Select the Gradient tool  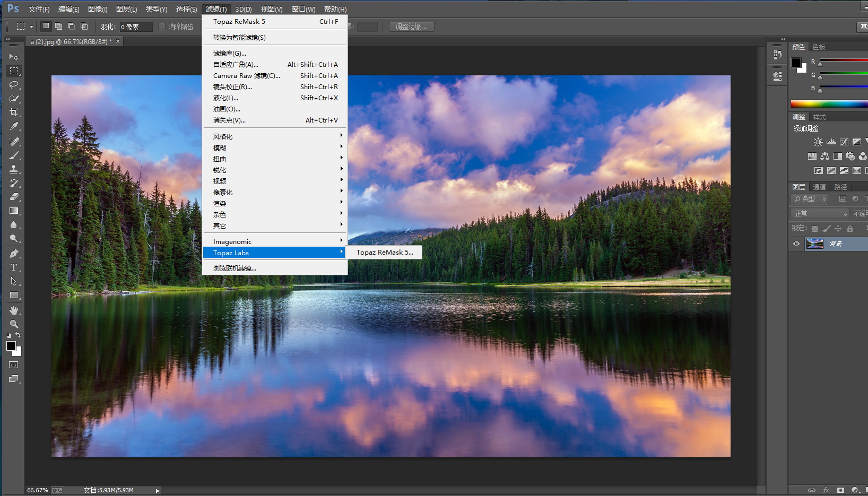(x=14, y=211)
